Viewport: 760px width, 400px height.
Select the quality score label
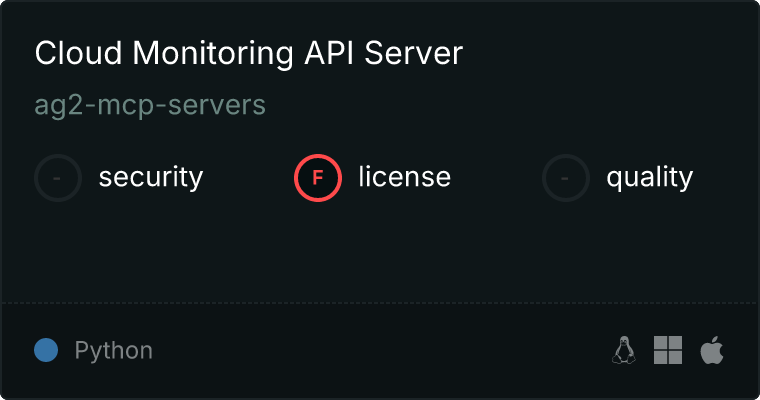(x=649, y=178)
